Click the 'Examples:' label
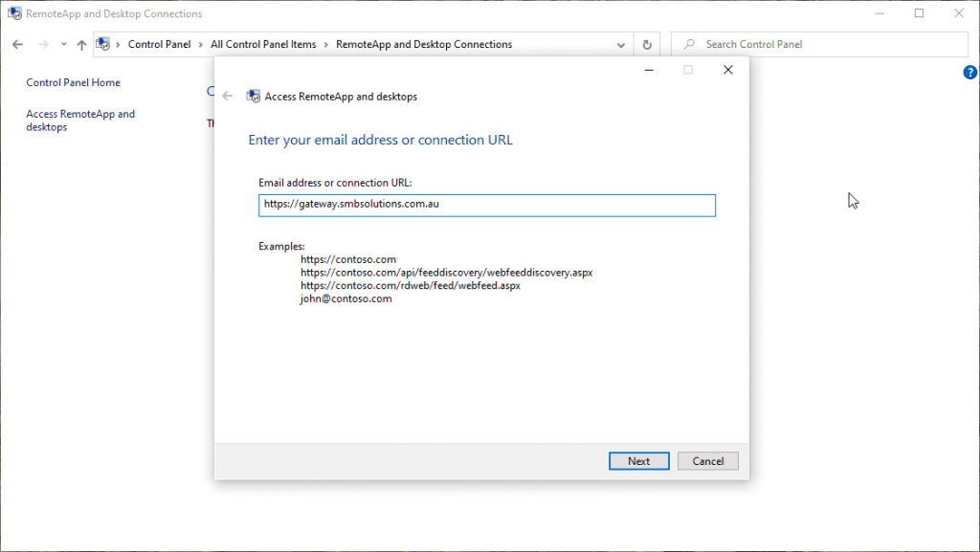980x552 pixels. (281, 246)
